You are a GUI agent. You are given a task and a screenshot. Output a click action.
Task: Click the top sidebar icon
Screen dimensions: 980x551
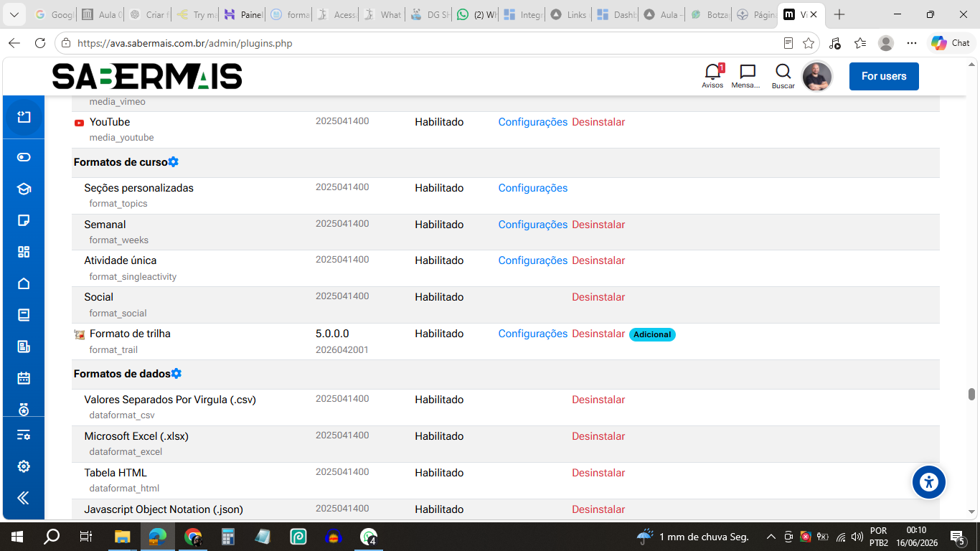24,117
